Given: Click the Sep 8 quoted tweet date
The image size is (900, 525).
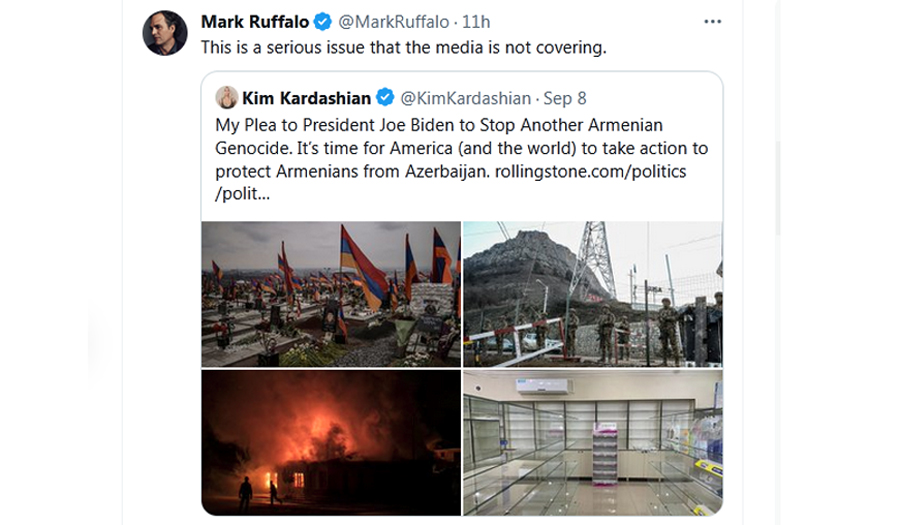Looking at the screenshot, I should [x=565, y=98].
